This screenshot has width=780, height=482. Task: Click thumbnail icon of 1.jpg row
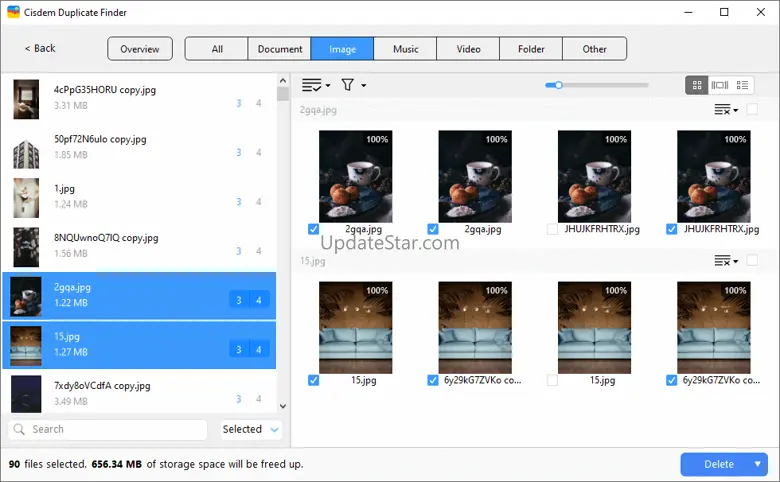click(x=26, y=198)
